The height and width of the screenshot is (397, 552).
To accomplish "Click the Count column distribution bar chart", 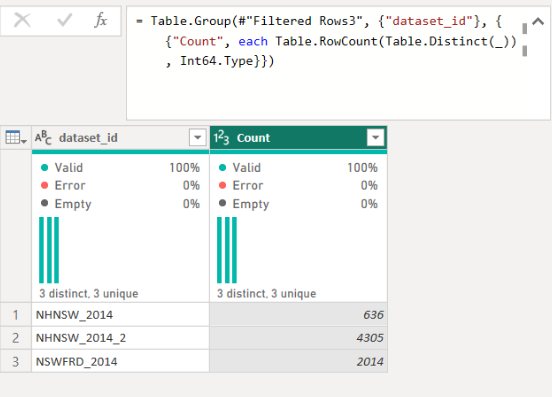I will tap(227, 250).
